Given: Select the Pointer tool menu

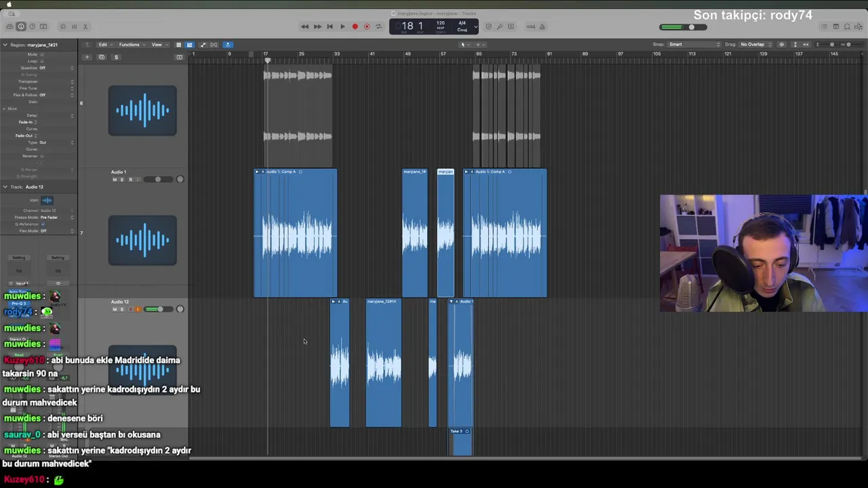Looking at the screenshot, I should (x=465, y=45).
